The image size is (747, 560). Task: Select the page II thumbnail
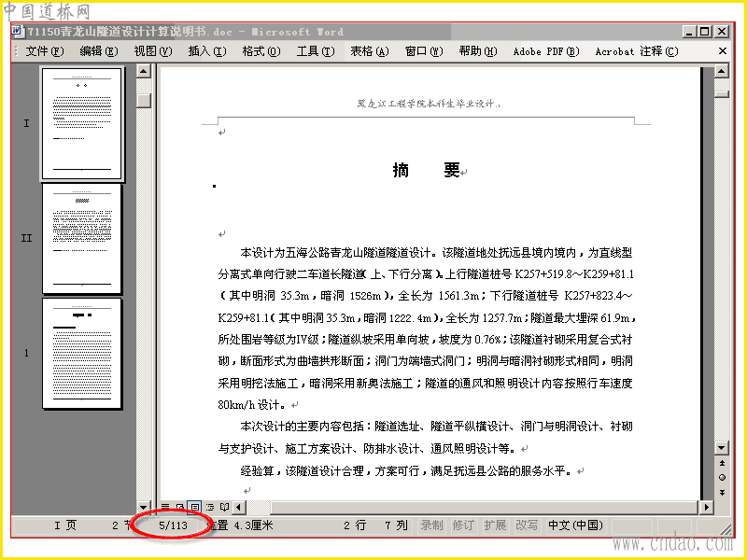click(82, 239)
